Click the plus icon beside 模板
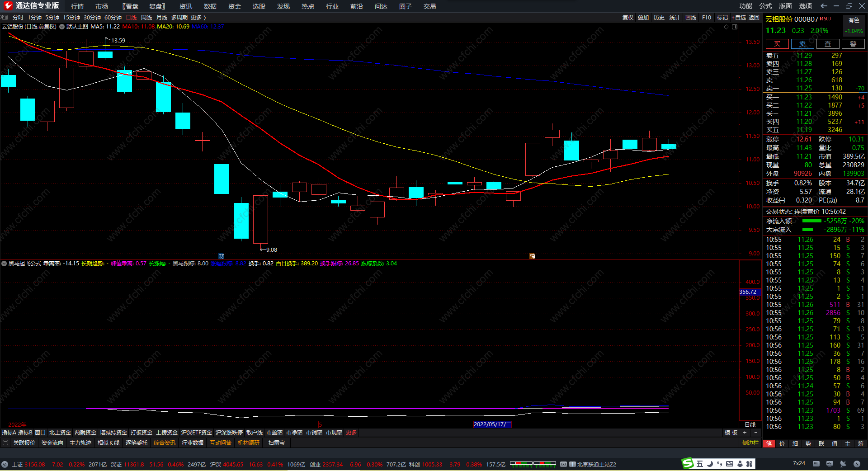This screenshot has height=471, width=868. tap(745, 433)
